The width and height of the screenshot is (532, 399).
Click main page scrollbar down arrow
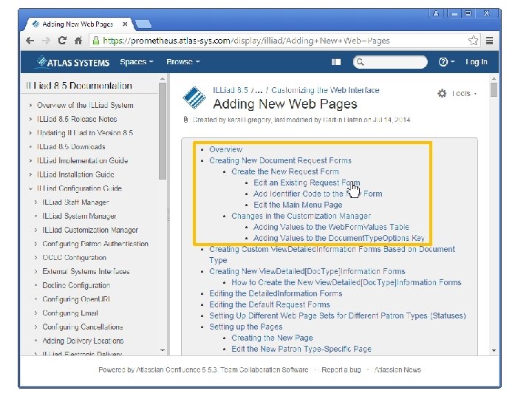click(x=494, y=350)
